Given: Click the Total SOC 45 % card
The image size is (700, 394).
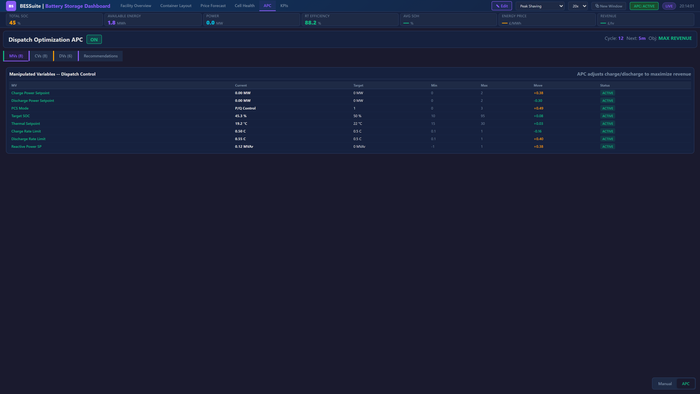Looking at the screenshot, I should 54,20.
